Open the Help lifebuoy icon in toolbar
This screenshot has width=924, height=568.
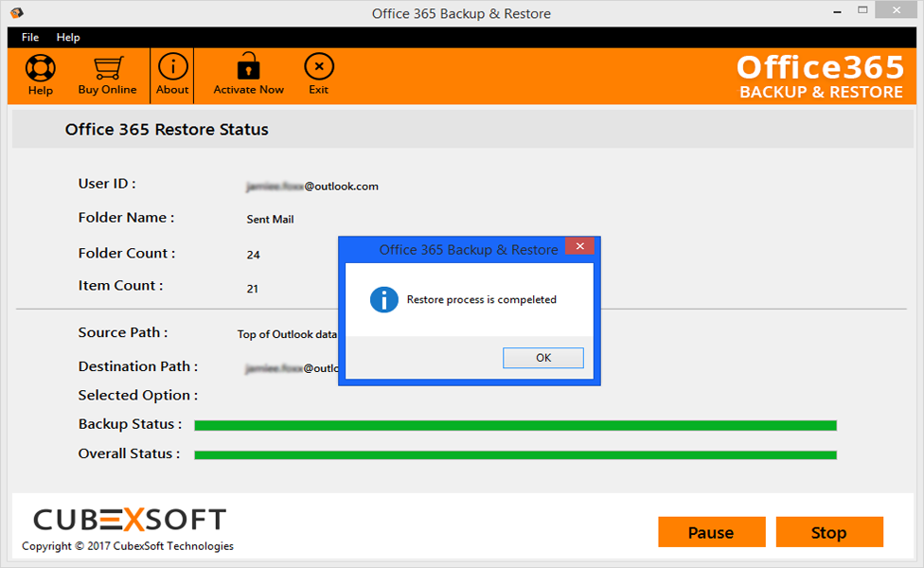click(40, 68)
